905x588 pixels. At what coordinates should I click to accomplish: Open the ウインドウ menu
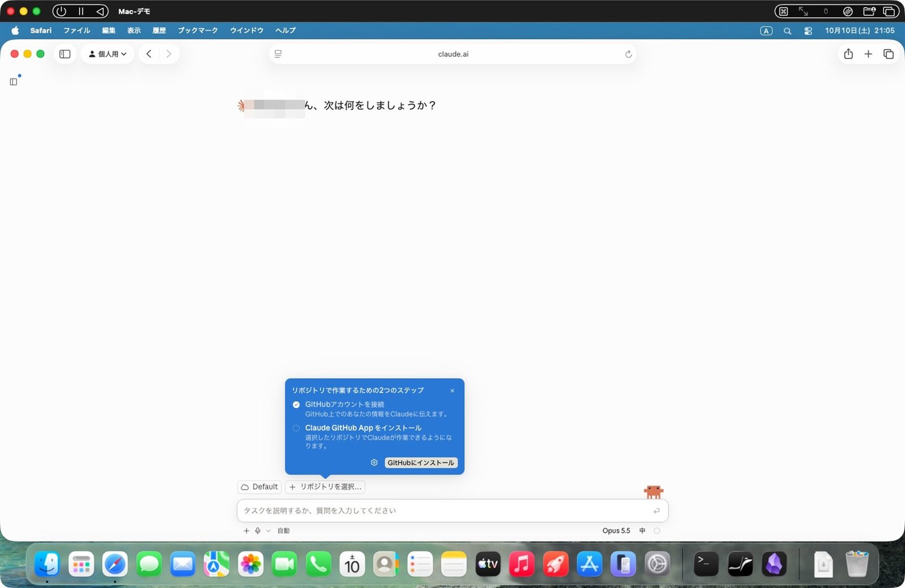click(247, 31)
